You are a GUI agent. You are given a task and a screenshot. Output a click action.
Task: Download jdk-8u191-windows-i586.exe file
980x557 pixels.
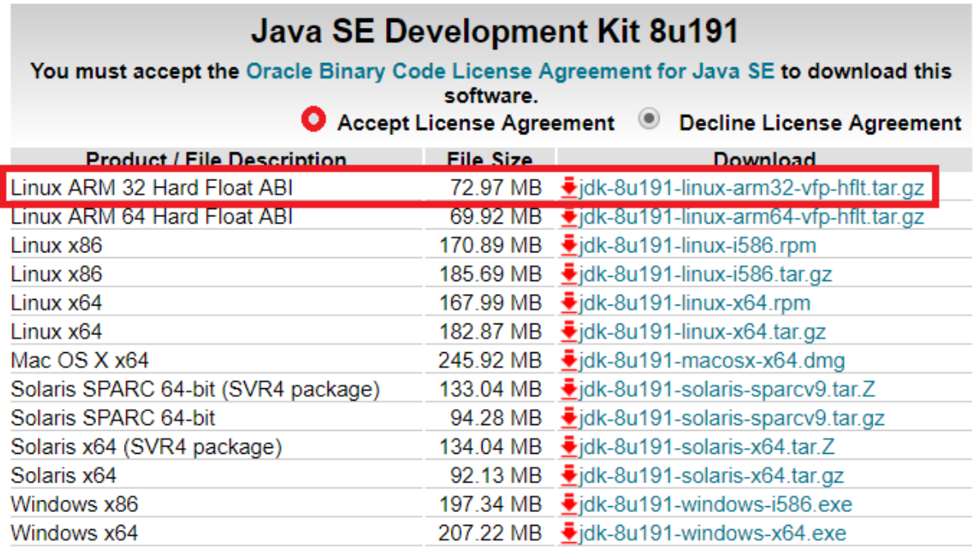[715, 504]
